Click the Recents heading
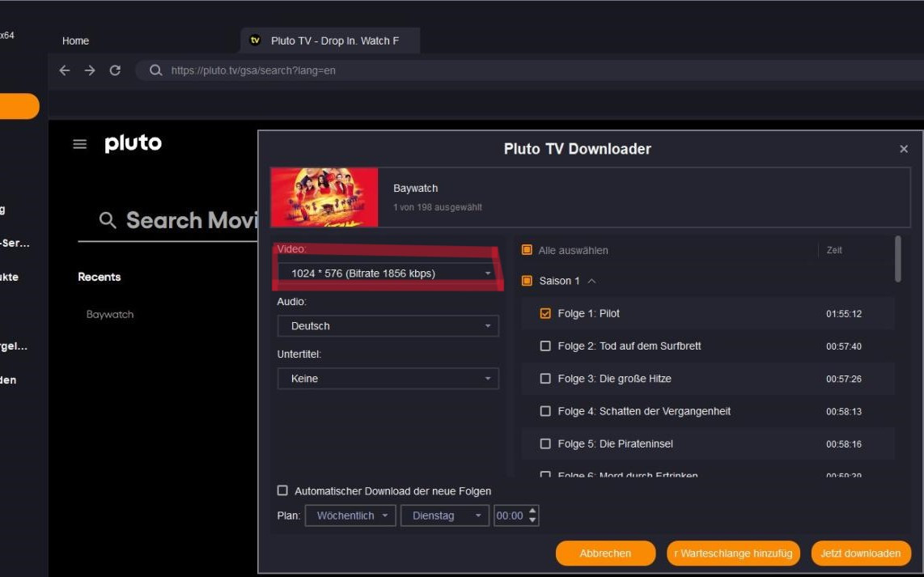Image resolution: width=924 pixels, height=577 pixels. click(99, 277)
